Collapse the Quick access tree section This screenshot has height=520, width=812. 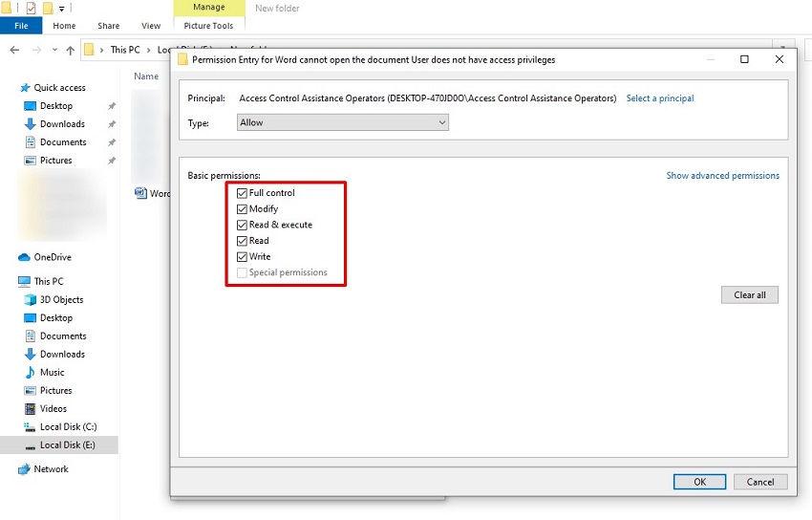point(10,88)
